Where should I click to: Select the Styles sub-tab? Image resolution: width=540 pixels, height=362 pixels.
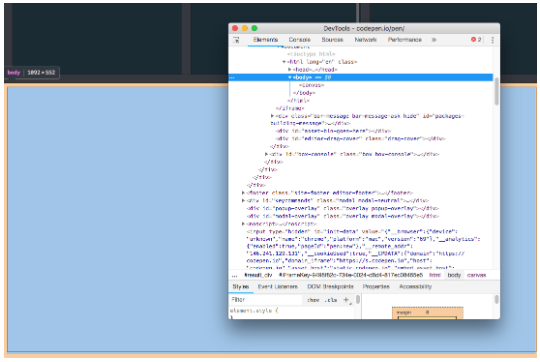coord(241,287)
